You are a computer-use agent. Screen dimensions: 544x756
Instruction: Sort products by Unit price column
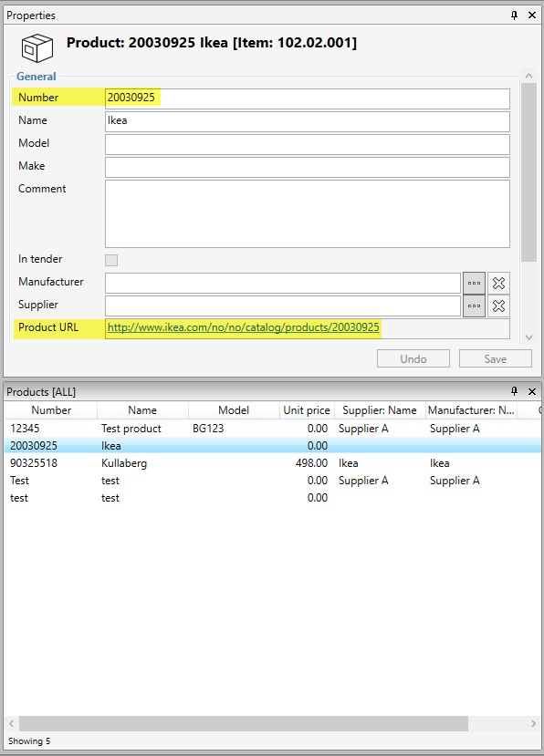[x=307, y=410]
